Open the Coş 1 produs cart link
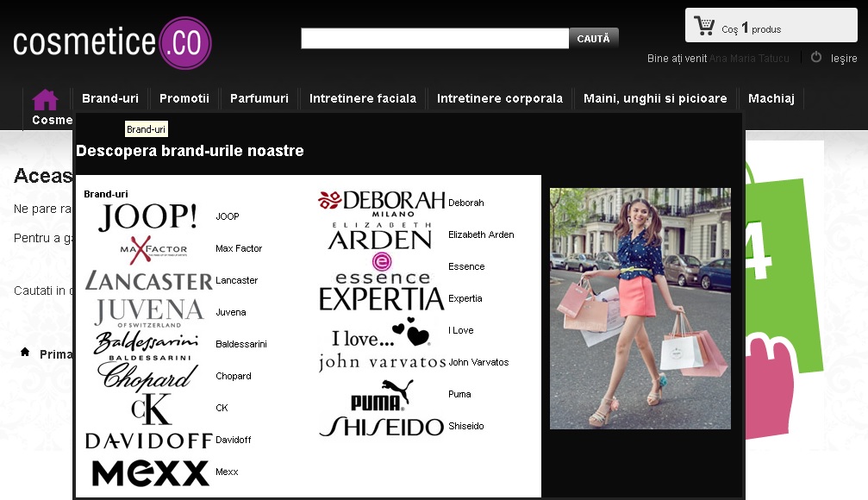The width and height of the screenshot is (868, 500). 751,28
